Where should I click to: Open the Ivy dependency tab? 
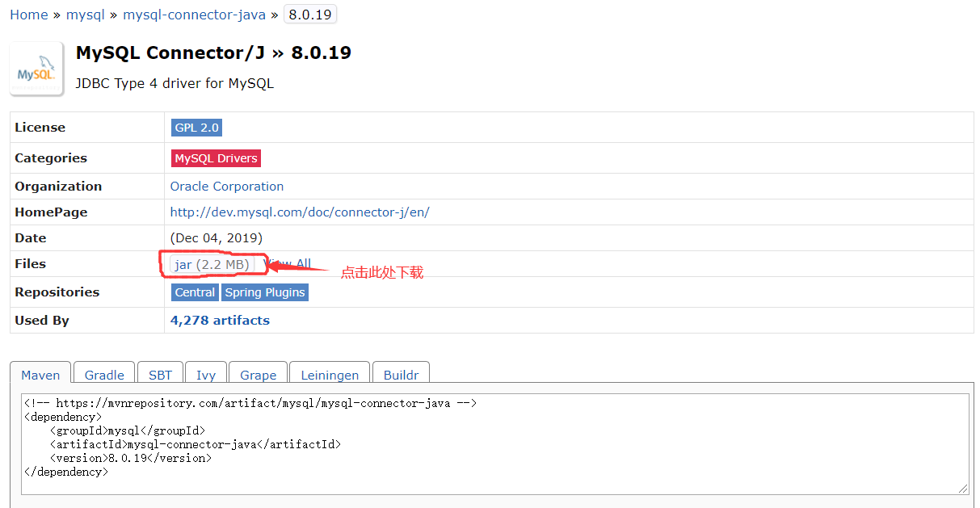click(x=206, y=374)
